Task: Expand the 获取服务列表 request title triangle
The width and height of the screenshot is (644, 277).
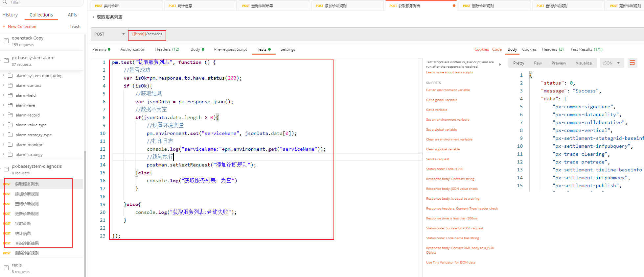Action: click(93, 17)
